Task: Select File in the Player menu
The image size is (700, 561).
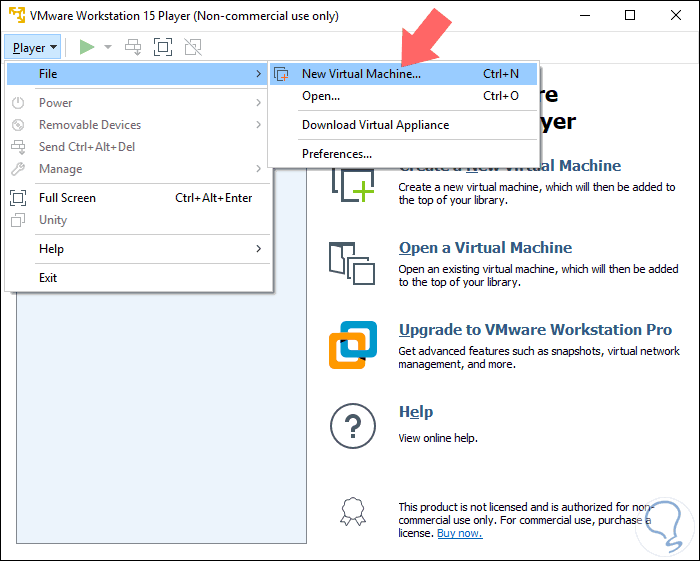Action: [138, 74]
